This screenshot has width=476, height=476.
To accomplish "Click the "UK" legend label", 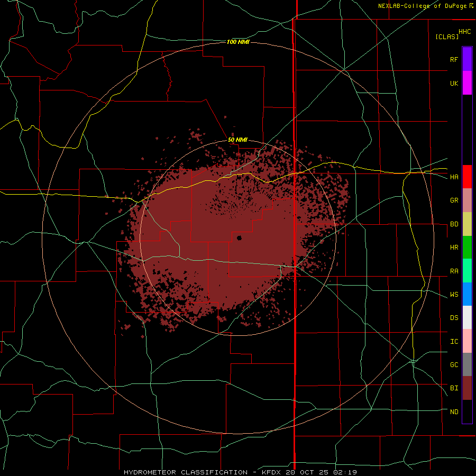I will click(x=454, y=83).
